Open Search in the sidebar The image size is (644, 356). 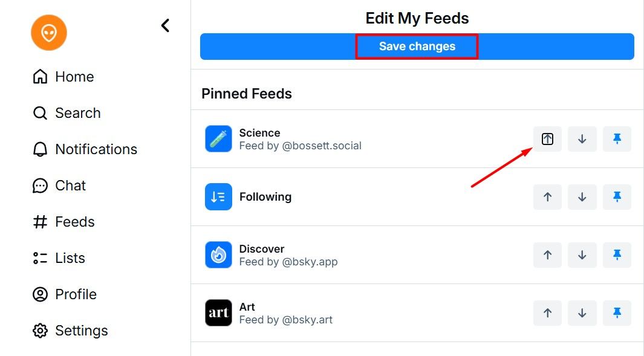pos(67,113)
